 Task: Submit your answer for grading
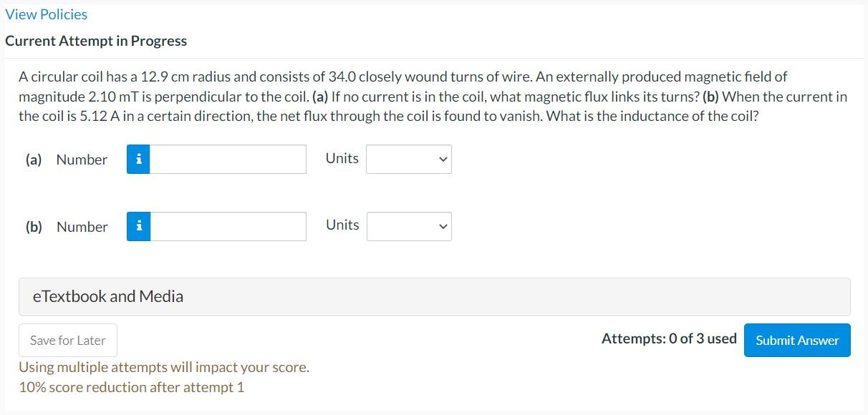click(796, 340)
